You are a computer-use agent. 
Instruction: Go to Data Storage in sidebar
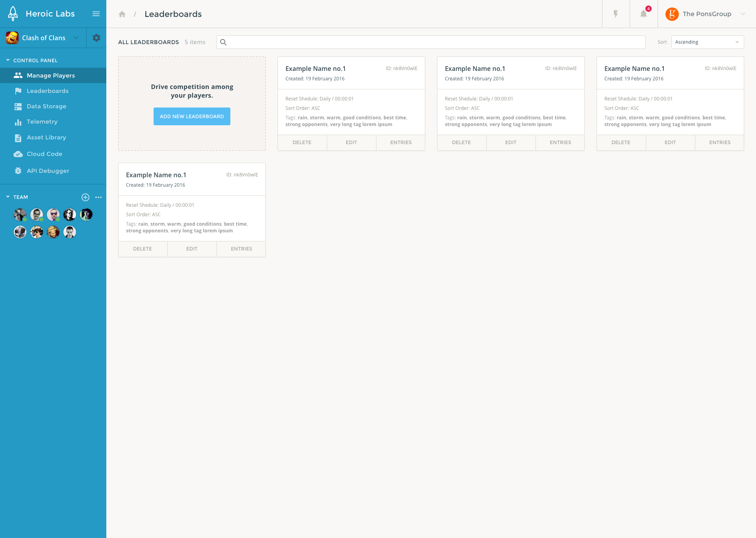pyautogui.click(x=46, y=106)
